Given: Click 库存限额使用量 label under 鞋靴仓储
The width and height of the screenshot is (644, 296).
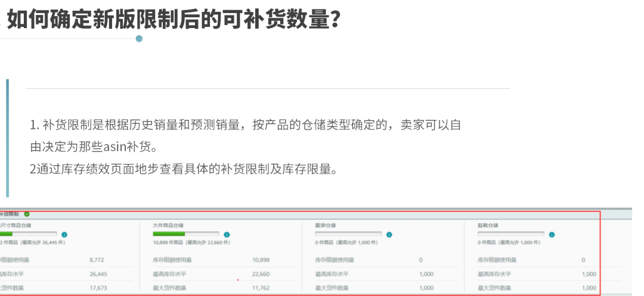Looking at the screenshot, I should (497, 260).
